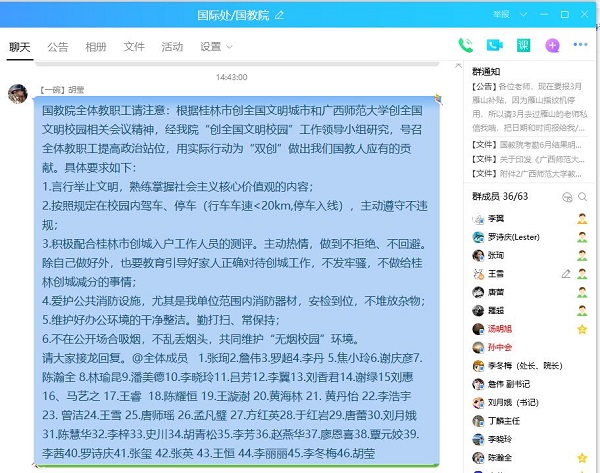Open the 相册 tab
Image resolution: width=600 pixels, height=473 pixels.
click(x=96, y=47)
